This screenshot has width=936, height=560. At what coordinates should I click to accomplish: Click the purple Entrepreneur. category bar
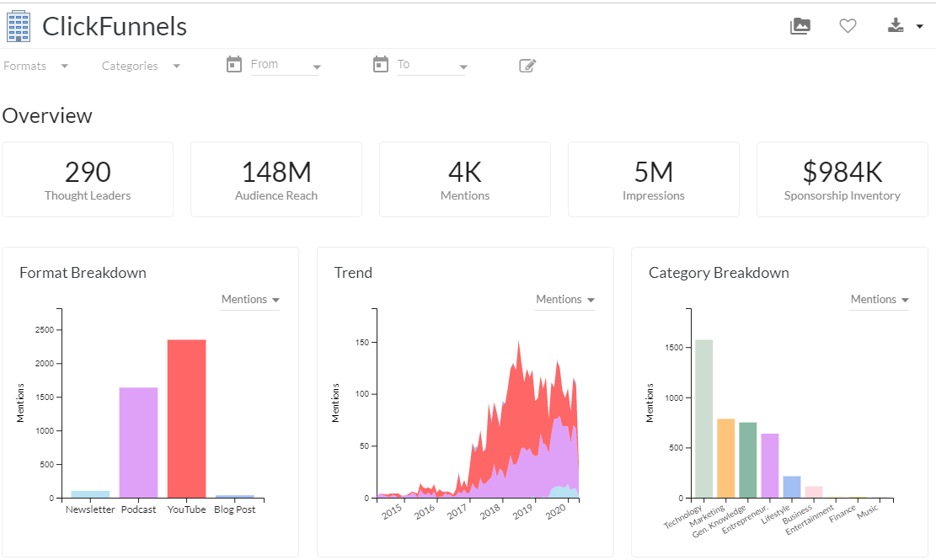coord(770,466)
